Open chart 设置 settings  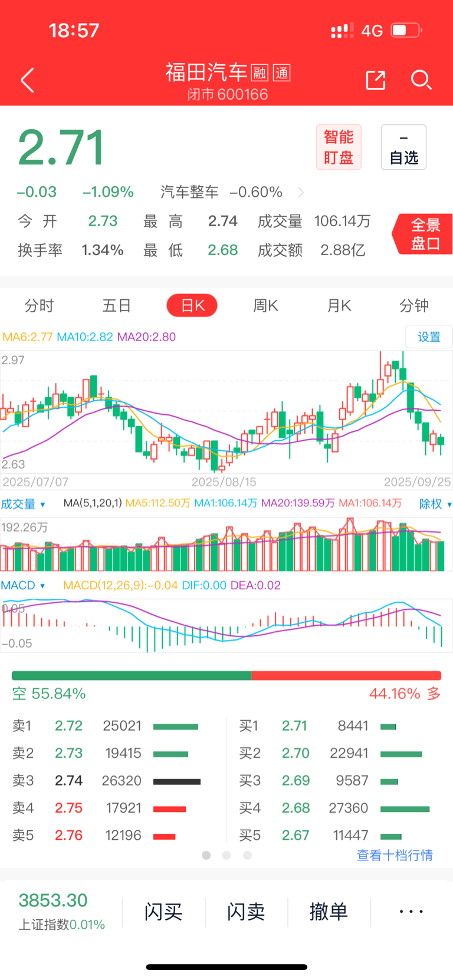[429, 337]
